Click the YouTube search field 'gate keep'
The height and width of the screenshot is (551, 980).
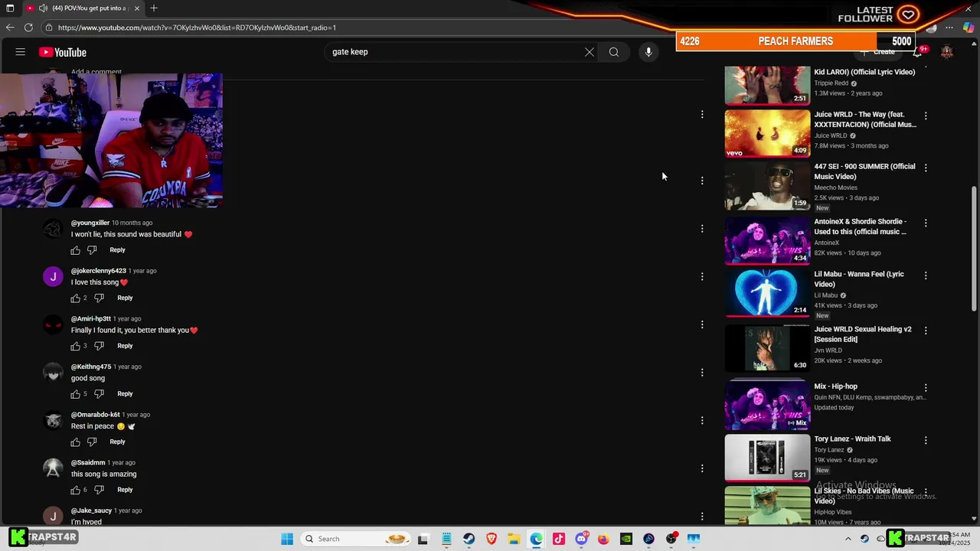(452, 52)
